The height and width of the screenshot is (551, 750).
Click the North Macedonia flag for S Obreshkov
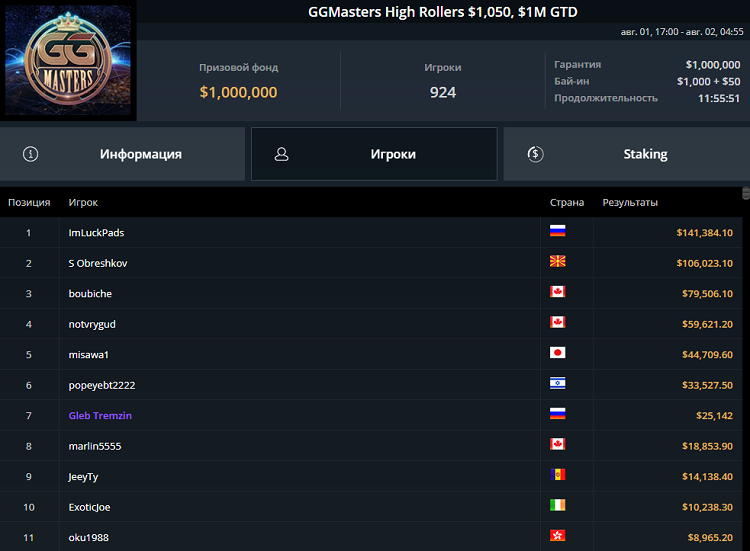click(558, 262)
